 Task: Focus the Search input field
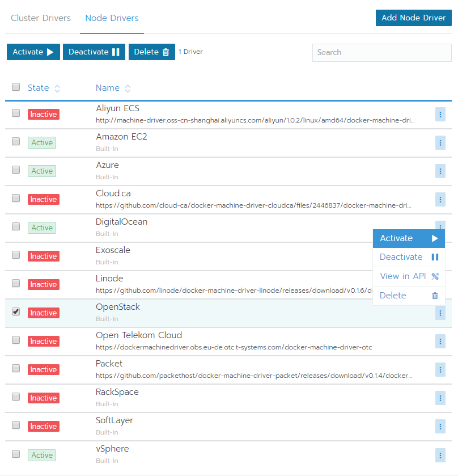click(381, 53)
